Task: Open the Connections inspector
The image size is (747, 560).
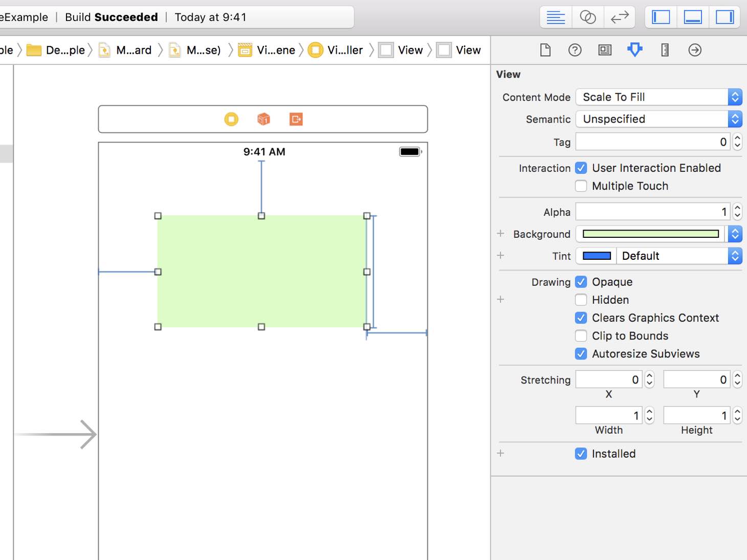Action: [x=695, y=50]
